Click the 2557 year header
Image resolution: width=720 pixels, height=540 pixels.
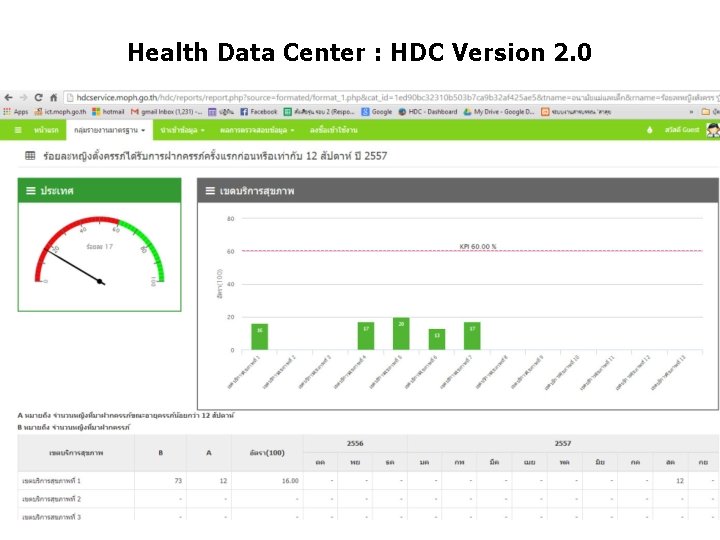[563, 443]
